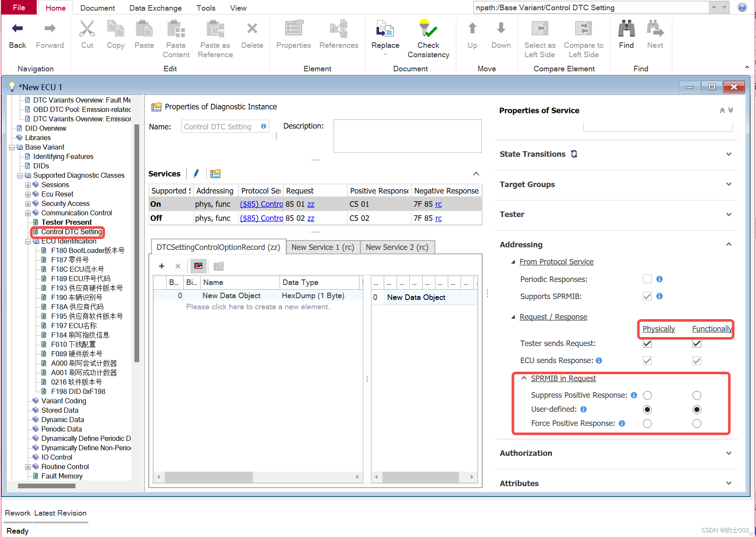Image resolution: width=756 pixels, height=537 pixels.
Task: Move element Down
Action: (x=501, y=29)
